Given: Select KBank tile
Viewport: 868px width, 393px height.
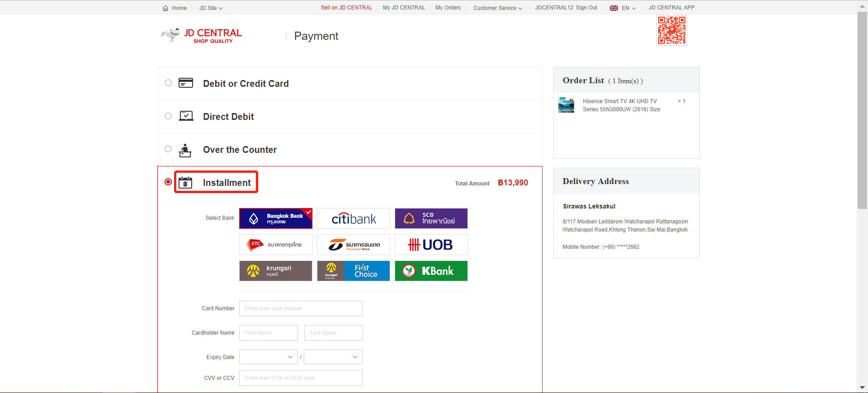Looking at the screenshot, I should [x=431, y=271].
